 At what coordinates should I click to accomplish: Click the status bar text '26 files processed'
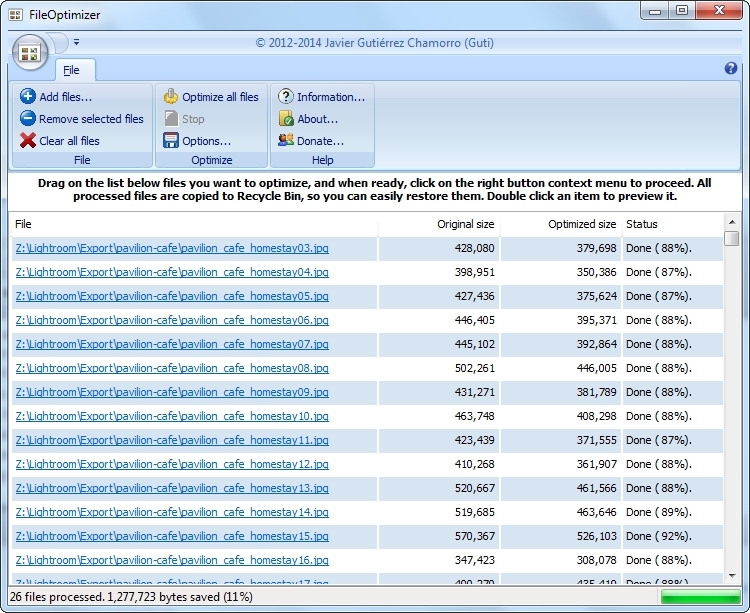(x=56, y=597)
